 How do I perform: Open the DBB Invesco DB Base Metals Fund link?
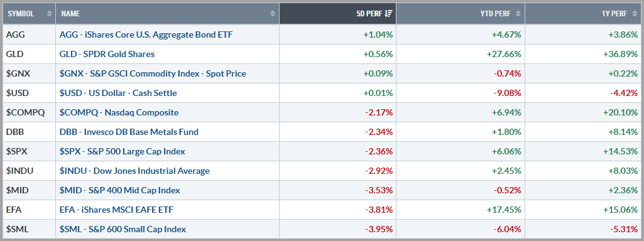point(129,132)
